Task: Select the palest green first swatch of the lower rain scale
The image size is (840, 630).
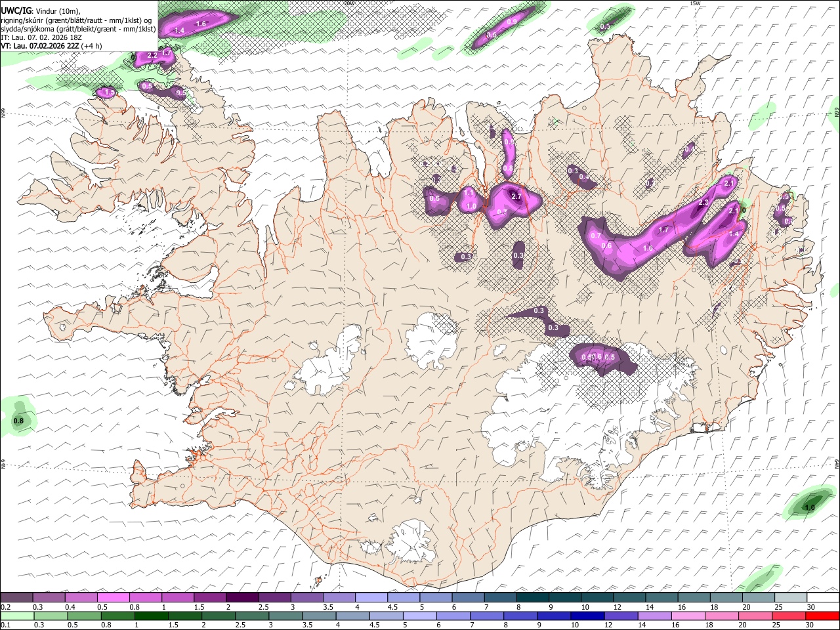Action: pyautogui.click(x=16, y=616)
